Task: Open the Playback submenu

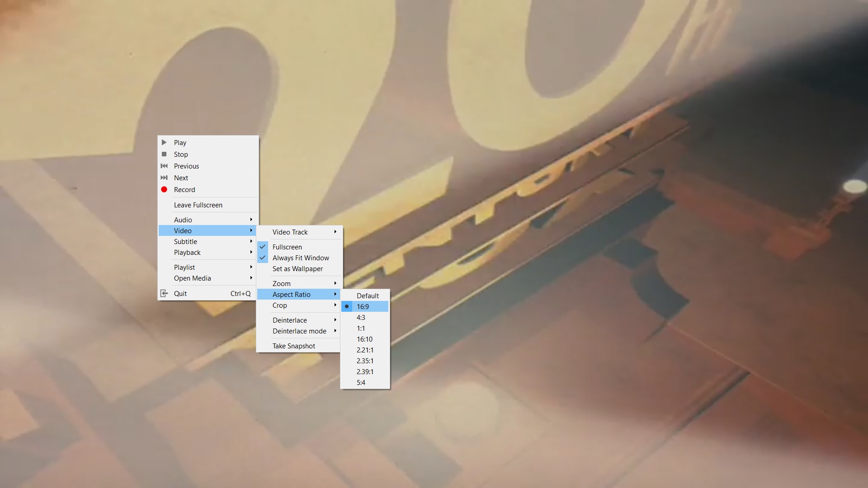Action: (208, 252)
